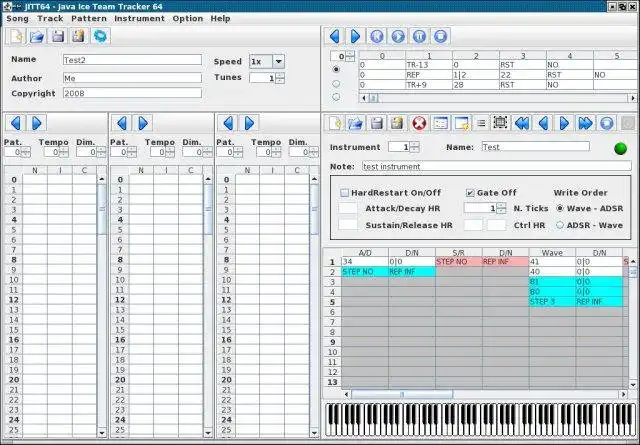
Task: Click the window icon right of the red X
Action: click(440, 123)
